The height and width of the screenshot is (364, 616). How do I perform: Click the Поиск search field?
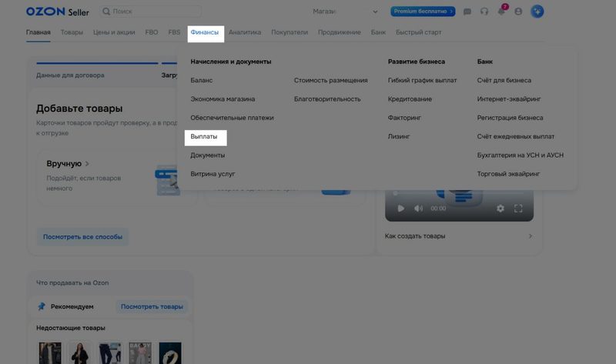coord(150,12)
